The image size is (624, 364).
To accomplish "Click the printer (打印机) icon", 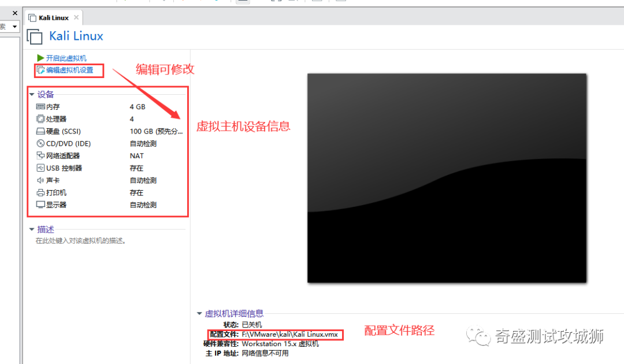I will (x=40, y=192).
